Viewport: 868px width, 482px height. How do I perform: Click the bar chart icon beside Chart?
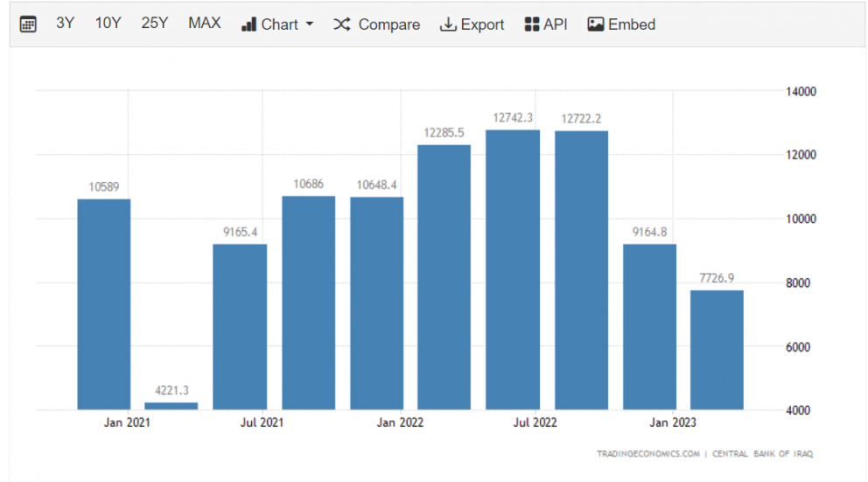248,24
